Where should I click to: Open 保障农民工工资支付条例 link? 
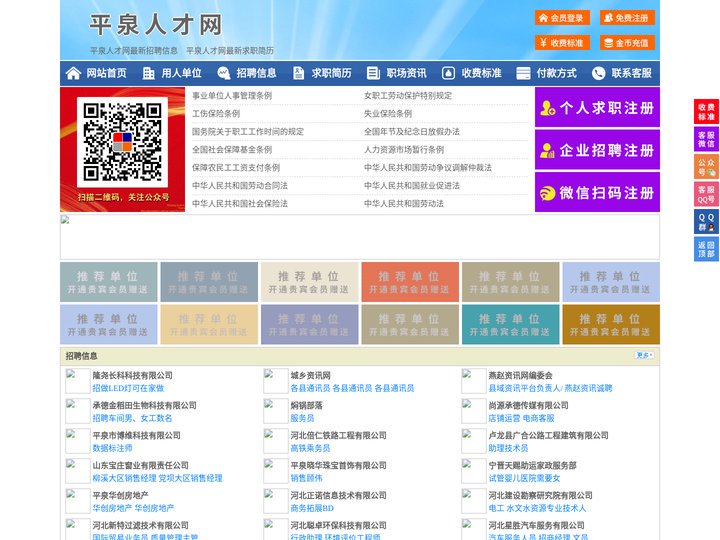pyautogui.click(x=236, y=168)
